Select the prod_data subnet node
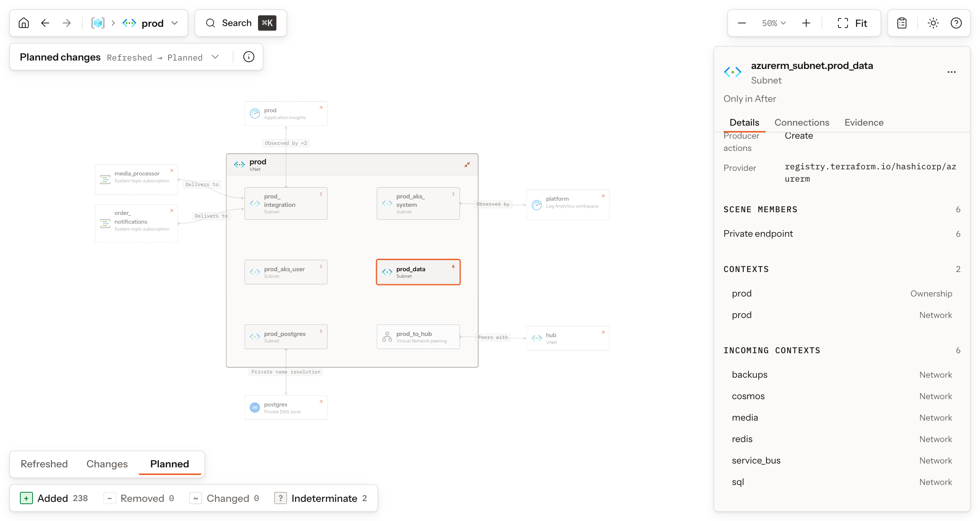This screenshot has height=521, width=980. 418,272
